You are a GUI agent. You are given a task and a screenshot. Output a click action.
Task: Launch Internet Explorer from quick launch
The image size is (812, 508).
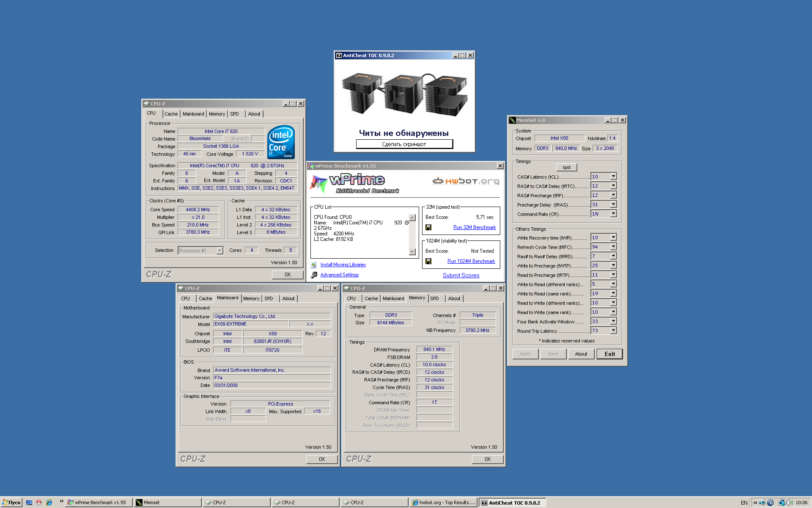[49, 502]
